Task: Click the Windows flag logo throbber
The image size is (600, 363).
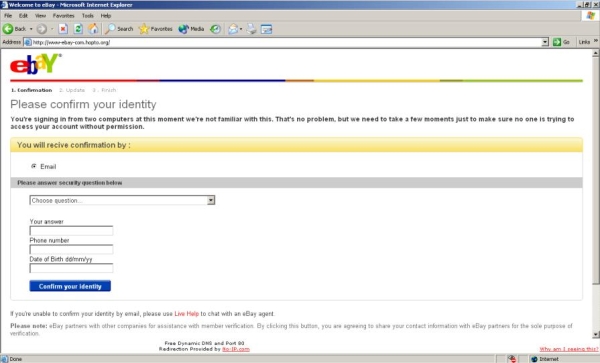Action: [x=590, y=16]
